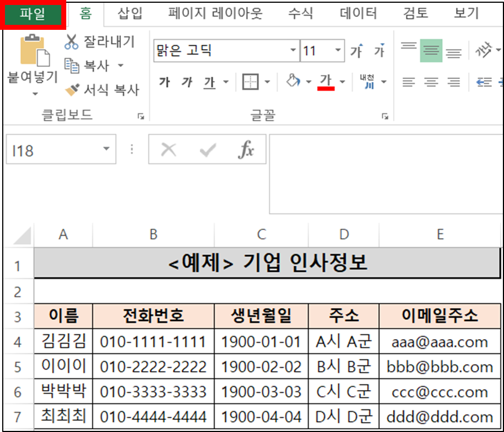Click the formula bar cancel X icon
Viewport: 504px width, 432px height.
(x=168, y=150)
